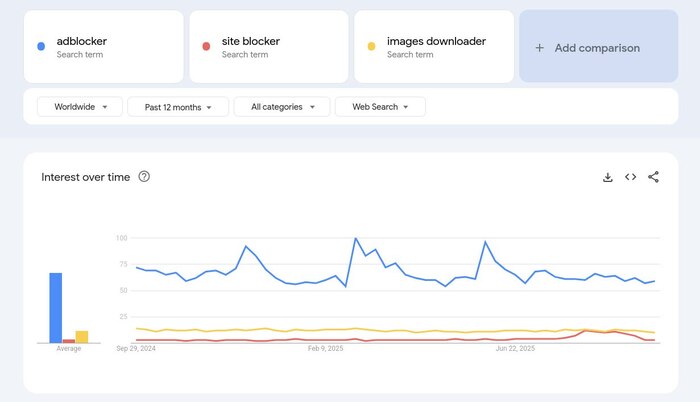This screenshot has width=700, height=402.
Task: Open the All categories dropdown
Action: click(x=281, y=106)
